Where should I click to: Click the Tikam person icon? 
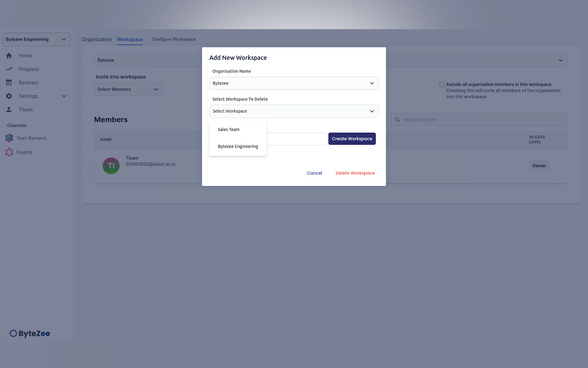point(9,110)
